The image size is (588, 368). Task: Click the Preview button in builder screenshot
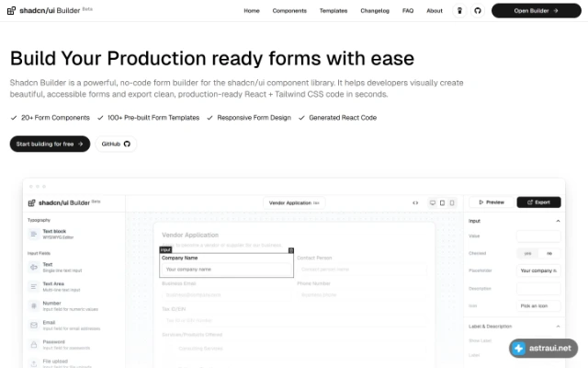492,202
